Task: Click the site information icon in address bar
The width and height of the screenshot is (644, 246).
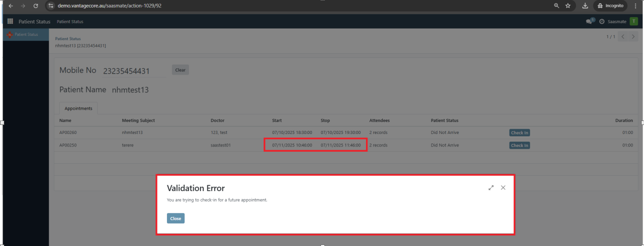Action: 51,6
